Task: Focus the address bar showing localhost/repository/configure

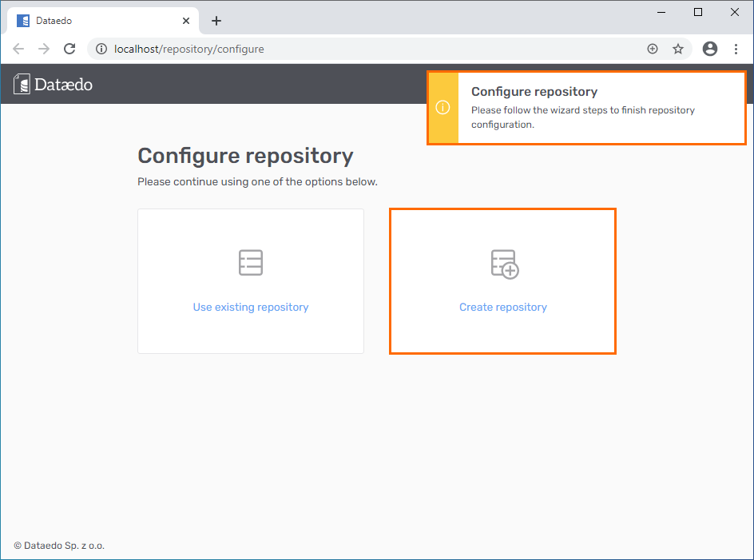Action: click(x=359, y=49)
